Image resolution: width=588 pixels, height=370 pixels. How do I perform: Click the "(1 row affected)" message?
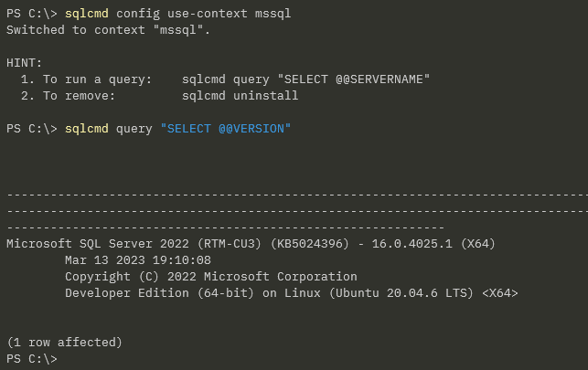coord(64,343)
